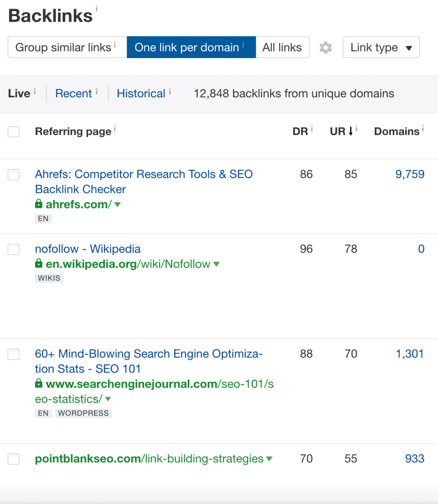Select the nofollow - Wikipedia row checkbox

[x=14, y=249]
